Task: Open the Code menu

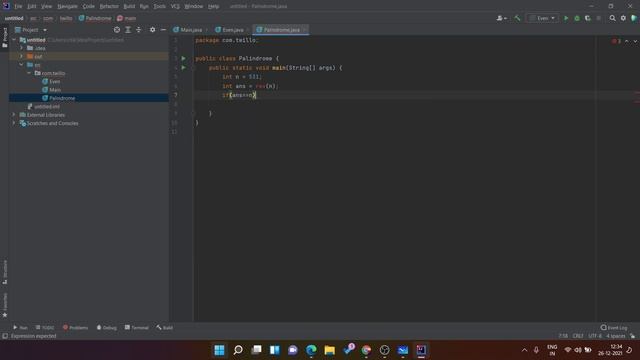Action: tap(88, 7)
